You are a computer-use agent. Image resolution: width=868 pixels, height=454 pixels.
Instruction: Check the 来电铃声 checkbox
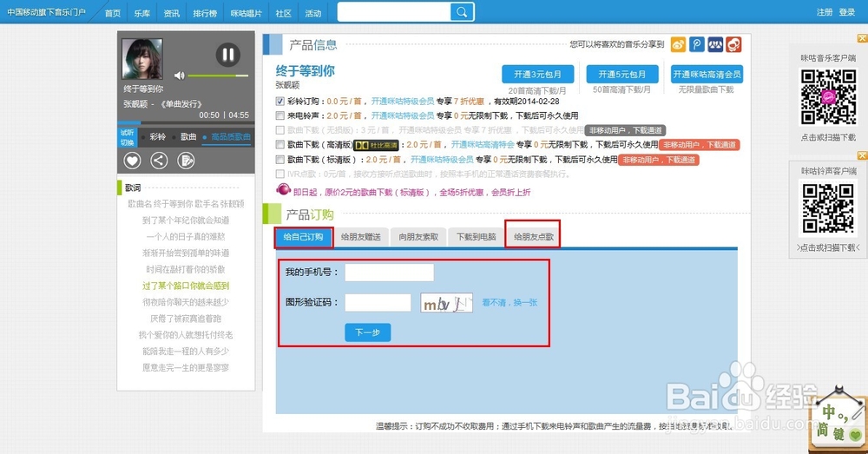click(x=280, y=115)
